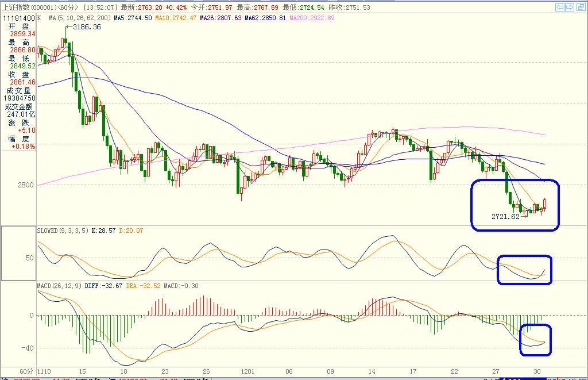This screenshot has height=380, width=588.
Task: Click the side panel 开盘 value 2859.34
Action: 22,34
